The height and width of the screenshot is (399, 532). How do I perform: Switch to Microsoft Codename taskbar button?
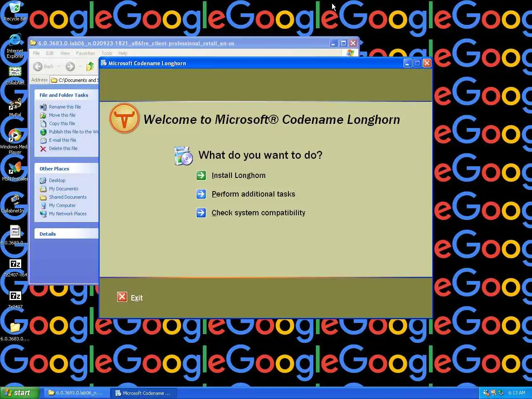pos(144,393)
